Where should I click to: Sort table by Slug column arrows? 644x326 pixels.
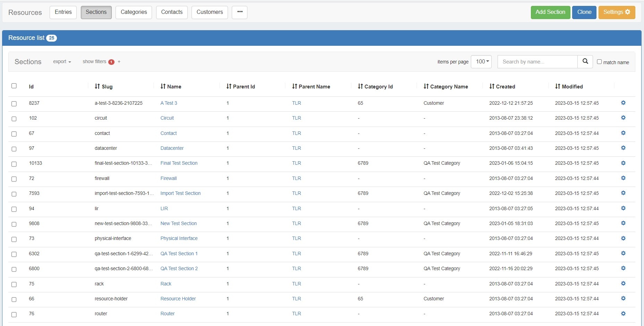[97, 86]
